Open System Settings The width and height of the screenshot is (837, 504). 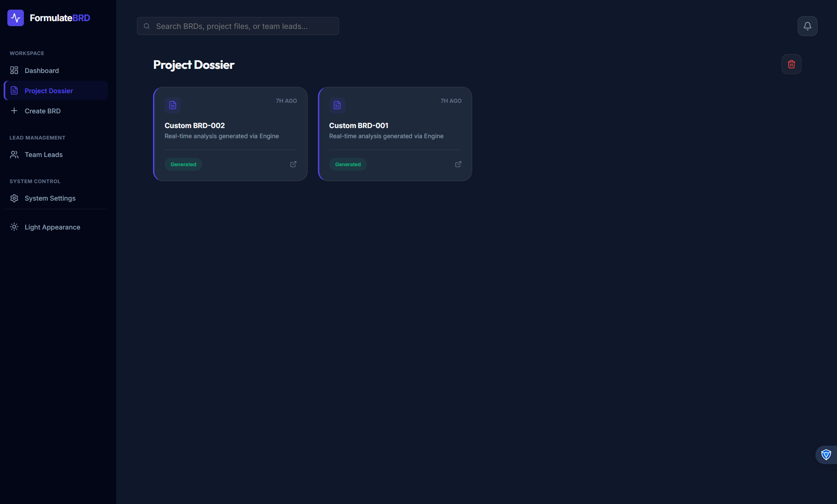click(x=50, y=198)
